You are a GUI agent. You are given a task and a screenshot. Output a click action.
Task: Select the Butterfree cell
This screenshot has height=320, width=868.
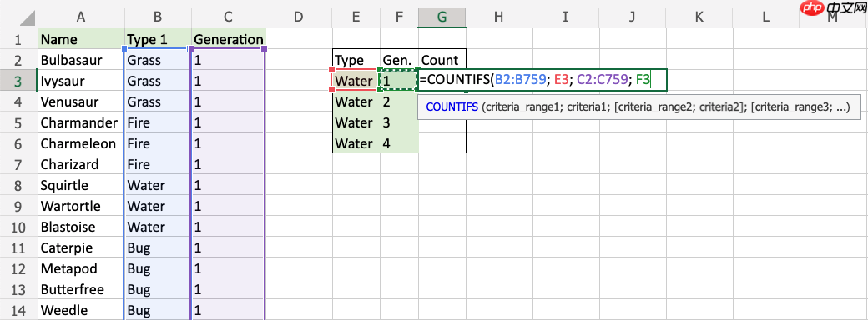[x=80, y=289]
